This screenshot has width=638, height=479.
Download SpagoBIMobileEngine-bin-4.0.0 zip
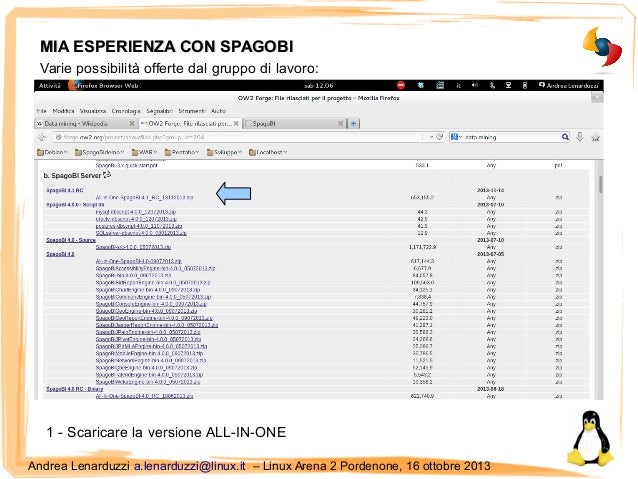149,353
